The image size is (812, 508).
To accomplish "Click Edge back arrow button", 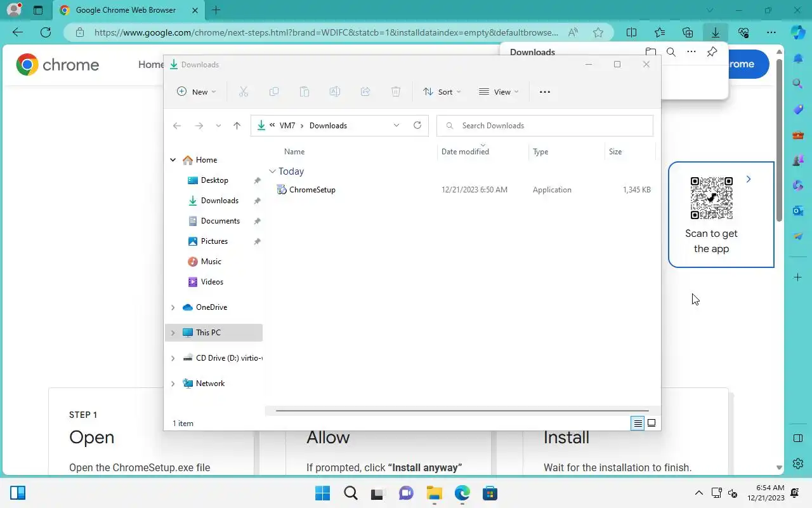I will click(18, 32).
